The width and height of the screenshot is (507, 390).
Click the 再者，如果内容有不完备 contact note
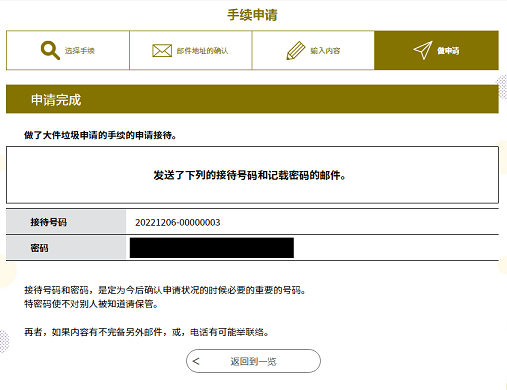pyautogui.click(x=147, y=332)
